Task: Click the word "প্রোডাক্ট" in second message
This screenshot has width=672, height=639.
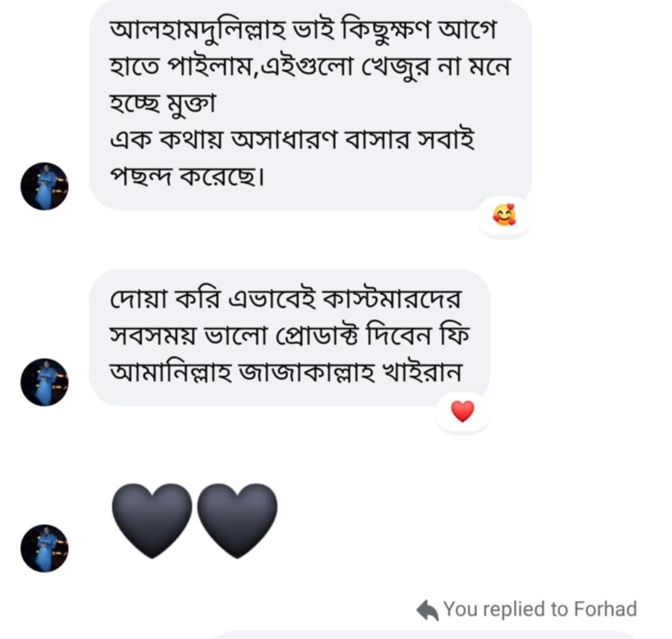Action: coord(302,337)
